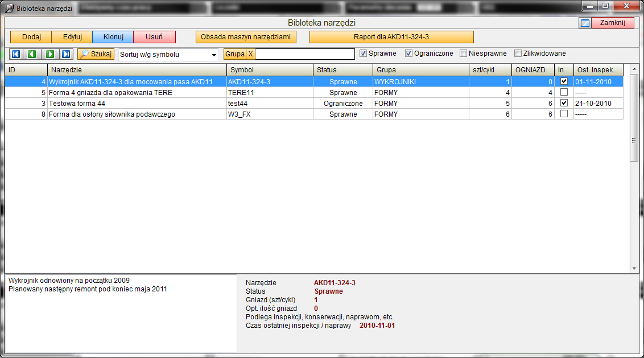Select row Forma dla osłony siłownika podawczego
The width and height of the screenshot is (644, 358).
[314, 114]
